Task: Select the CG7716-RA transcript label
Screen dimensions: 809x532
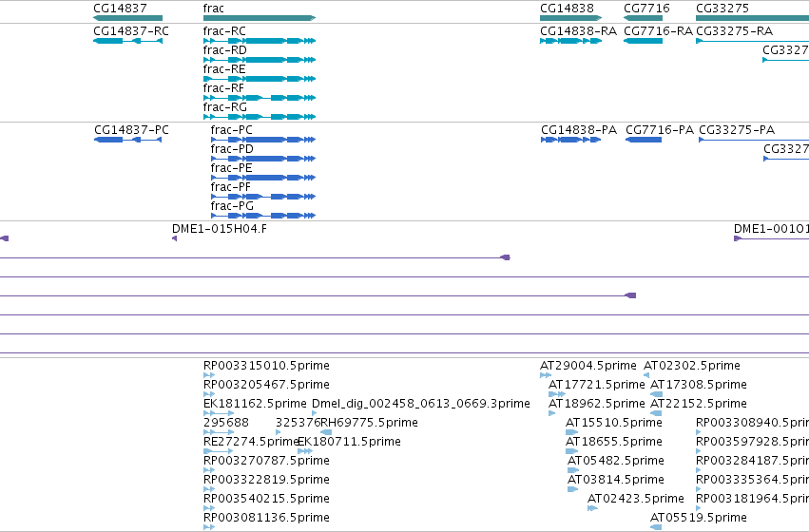Action: pyautogui.click(x=658, y=31)
